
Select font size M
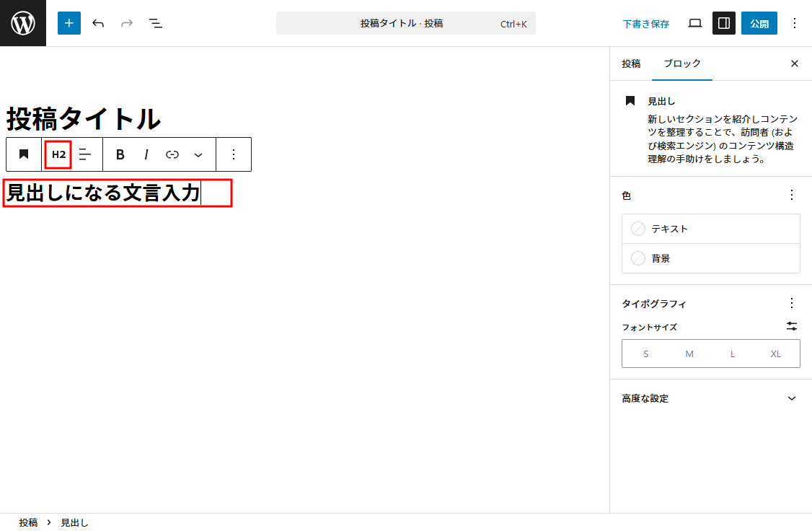(x=689, y=354)
